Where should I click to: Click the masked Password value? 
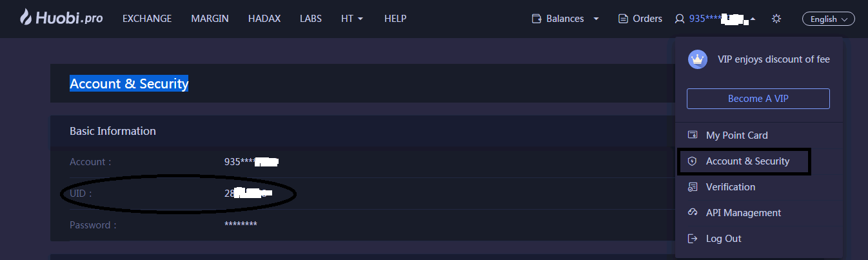click(241, 225)
